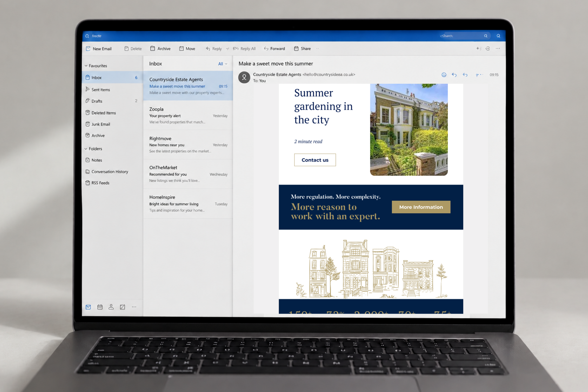
Task: Switch to the People view at the bottom
Action: (111, 307)
